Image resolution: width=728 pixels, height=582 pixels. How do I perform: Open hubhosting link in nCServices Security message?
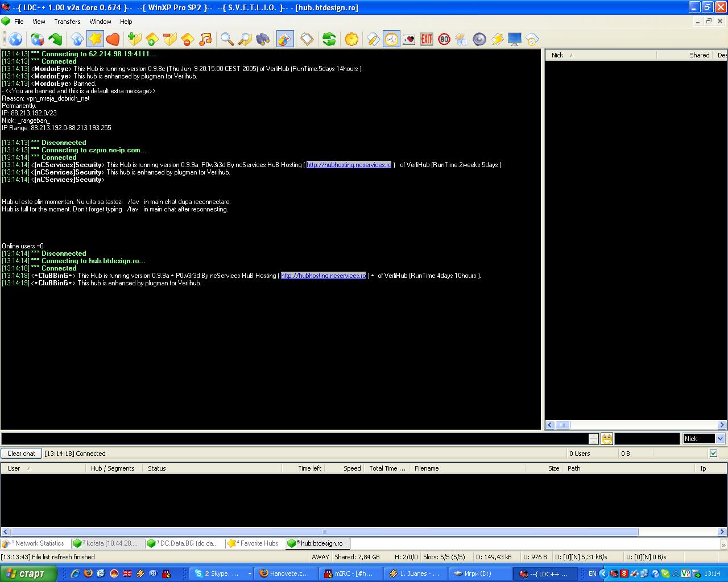(x=349, y=165)
